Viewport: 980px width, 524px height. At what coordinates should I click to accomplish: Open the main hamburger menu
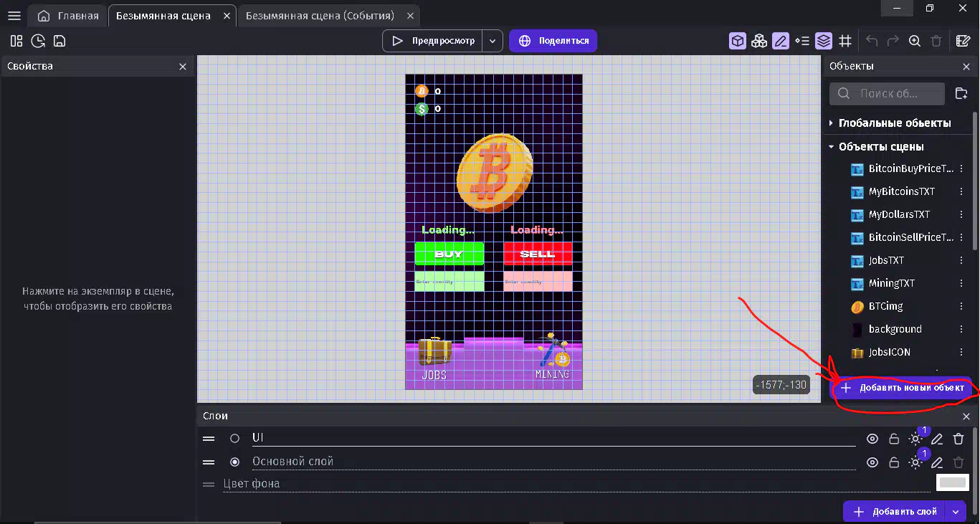(x=14, y=16)
